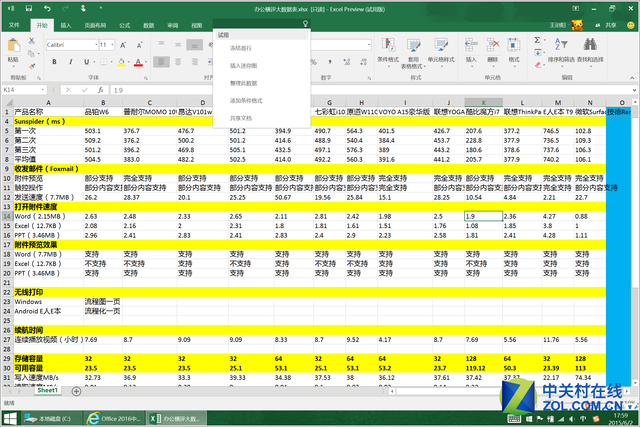Toggle bottom vertical alignment
This screenshot has height=427, width=640.
point(195,44)
